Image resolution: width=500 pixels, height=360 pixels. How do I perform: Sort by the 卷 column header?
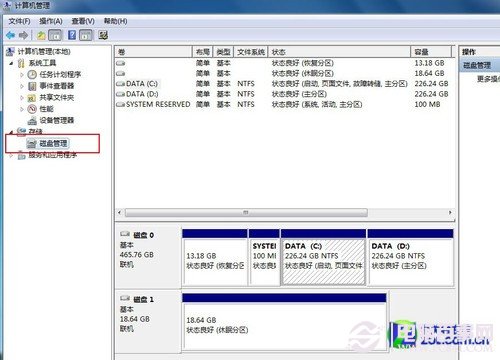(154, 52)
